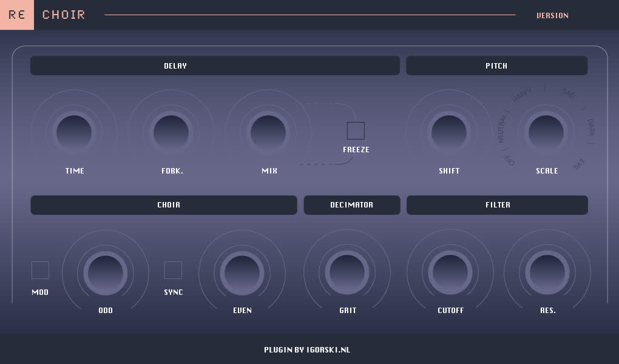Toggle the FREEZE checkbox

tap(356, 130)
